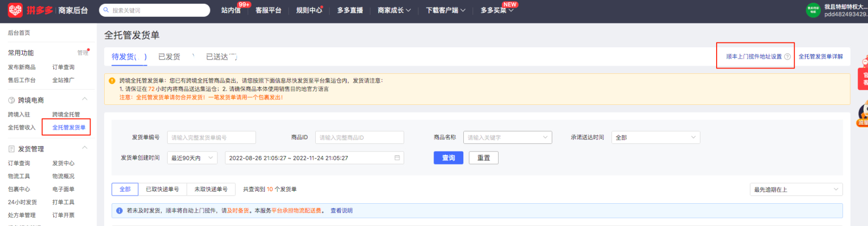Focus the 发货单编号 input field
868x226 pixels.
[x=212, y=137]
